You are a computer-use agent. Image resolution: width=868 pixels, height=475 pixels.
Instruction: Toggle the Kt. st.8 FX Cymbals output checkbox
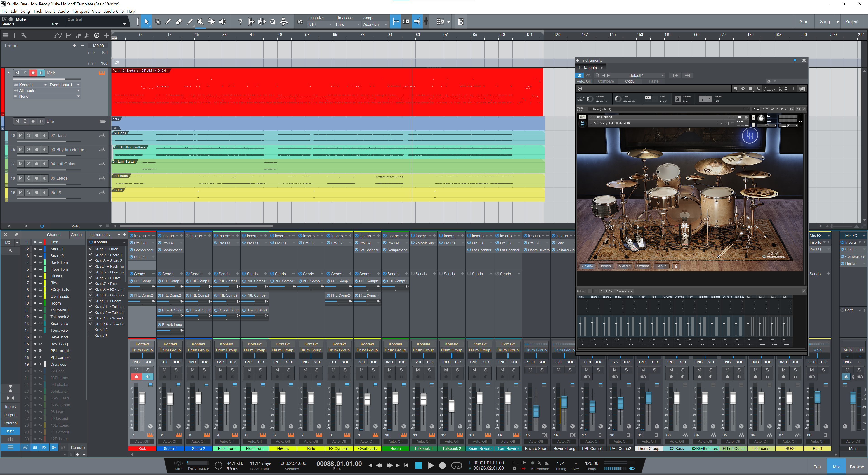click(91, 289)
